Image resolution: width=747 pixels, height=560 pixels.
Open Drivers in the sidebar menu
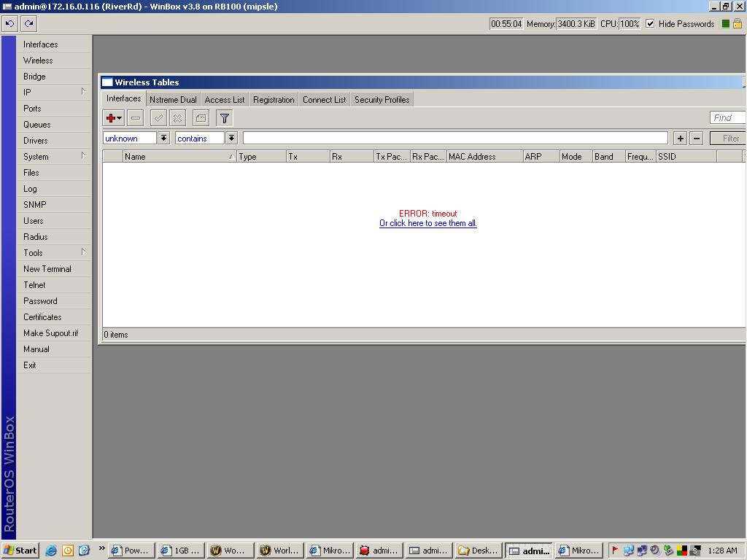53,141
